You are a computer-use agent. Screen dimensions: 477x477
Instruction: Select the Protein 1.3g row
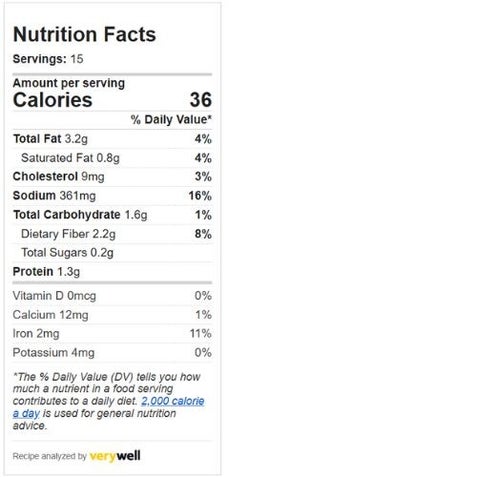coord(112,272)
